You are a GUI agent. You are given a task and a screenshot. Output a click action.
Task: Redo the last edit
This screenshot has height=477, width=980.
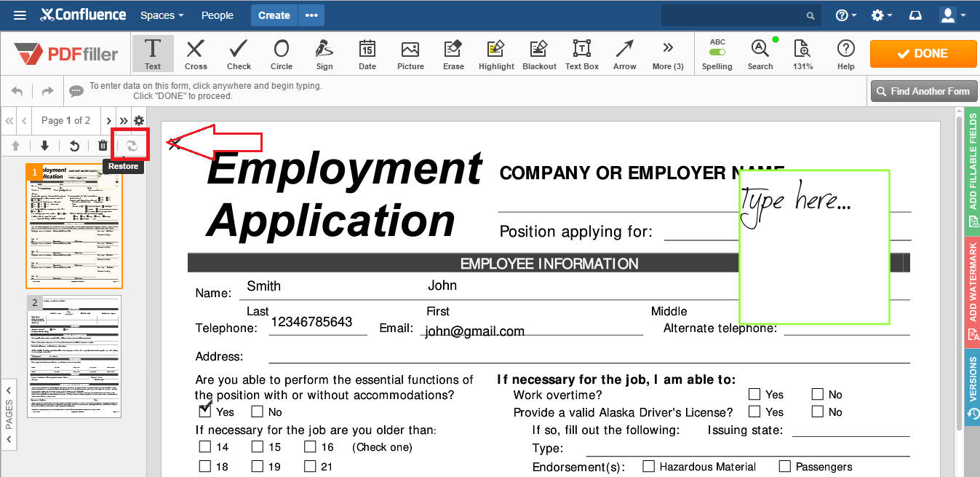pos(47,91)
